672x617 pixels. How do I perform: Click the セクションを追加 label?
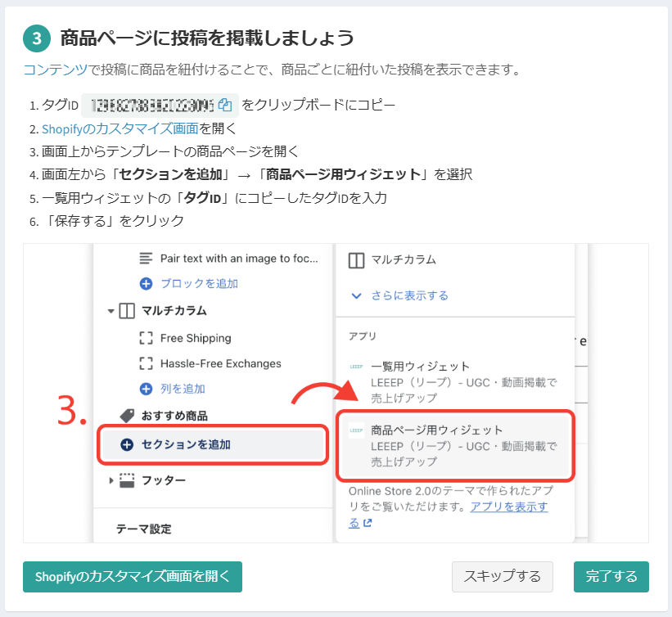186,445
